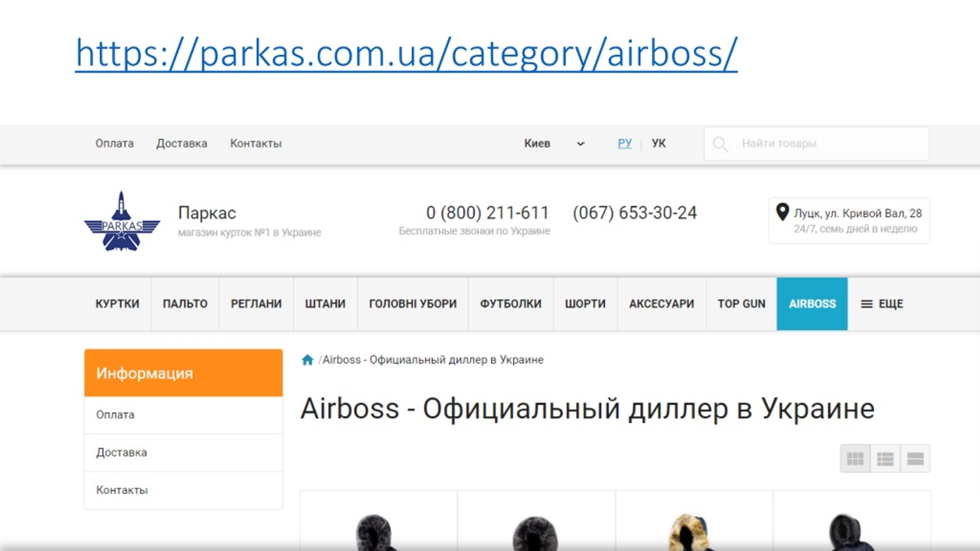Click breadcrumb Airboss - Официальный диллер в Украине
The image size is (980, 551).
(433, 360)
